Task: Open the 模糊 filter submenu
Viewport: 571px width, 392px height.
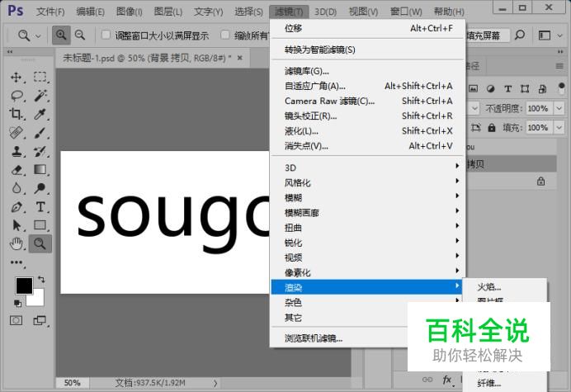Action: (368, 197)
